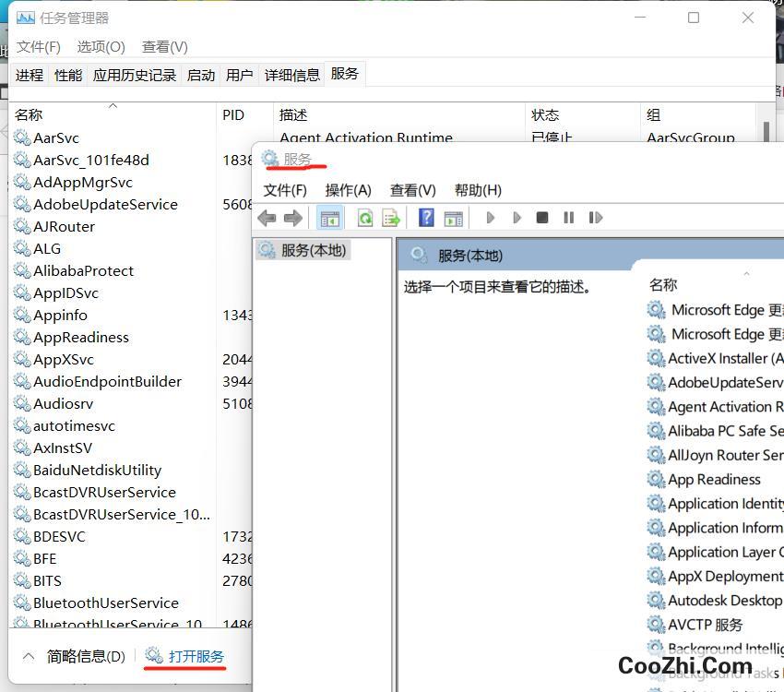Image resolution: width=784 pixels, height=692 pixels.
Task: Click the Stop Service square icon
Action: coord(542,218)
